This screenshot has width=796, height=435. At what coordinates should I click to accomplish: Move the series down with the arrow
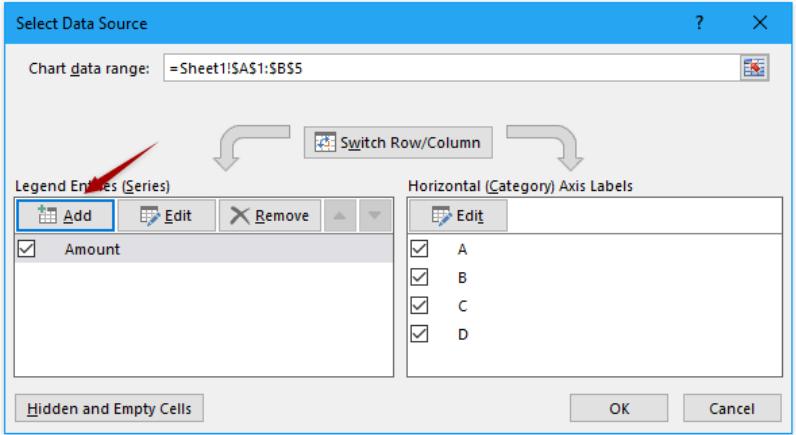pos(375,216)
